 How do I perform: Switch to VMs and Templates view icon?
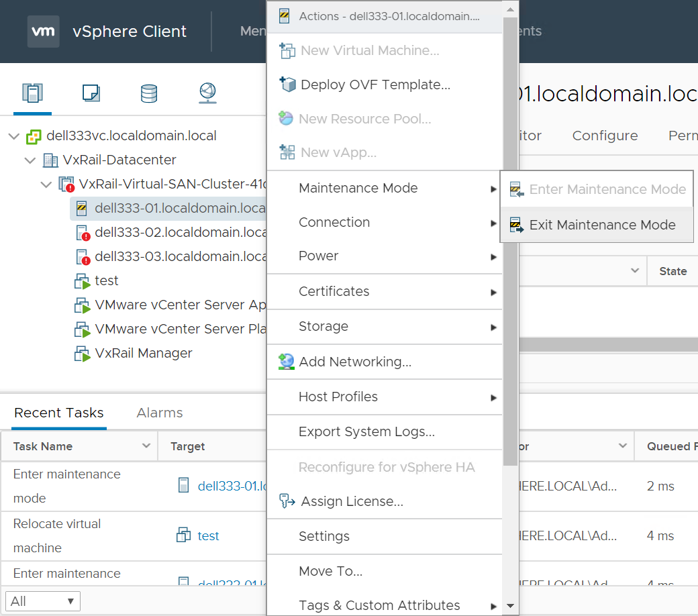click(91, 93)
